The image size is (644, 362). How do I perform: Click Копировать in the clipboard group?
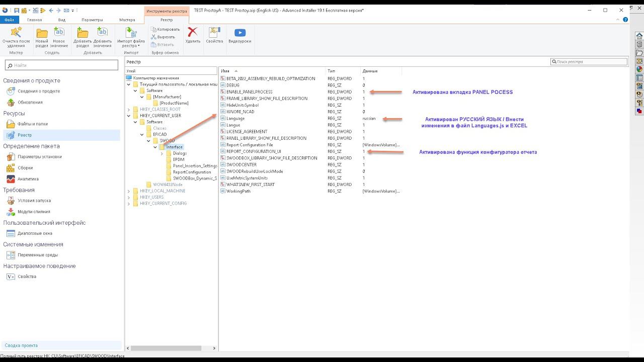pyautogui.click(x=165, y=29)
